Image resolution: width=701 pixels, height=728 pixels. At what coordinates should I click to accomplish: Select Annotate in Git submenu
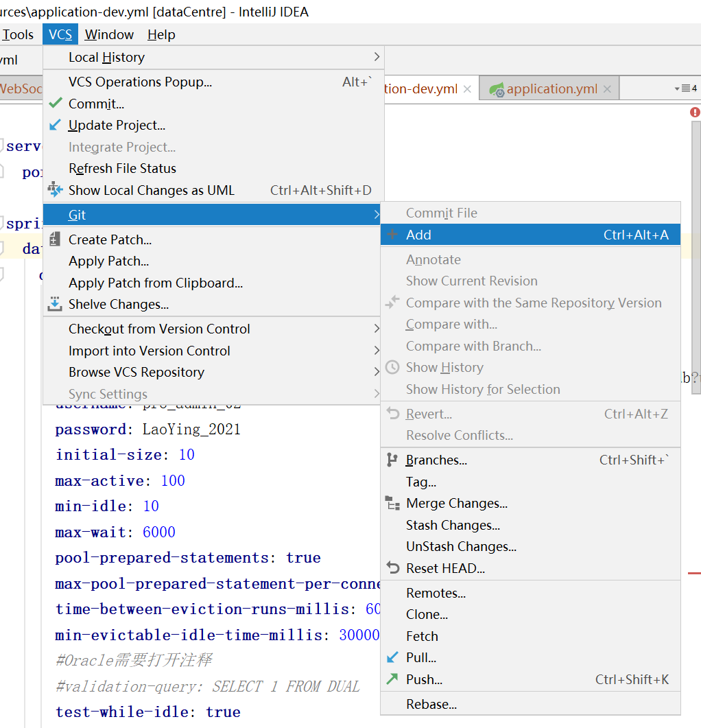(531, 259)
